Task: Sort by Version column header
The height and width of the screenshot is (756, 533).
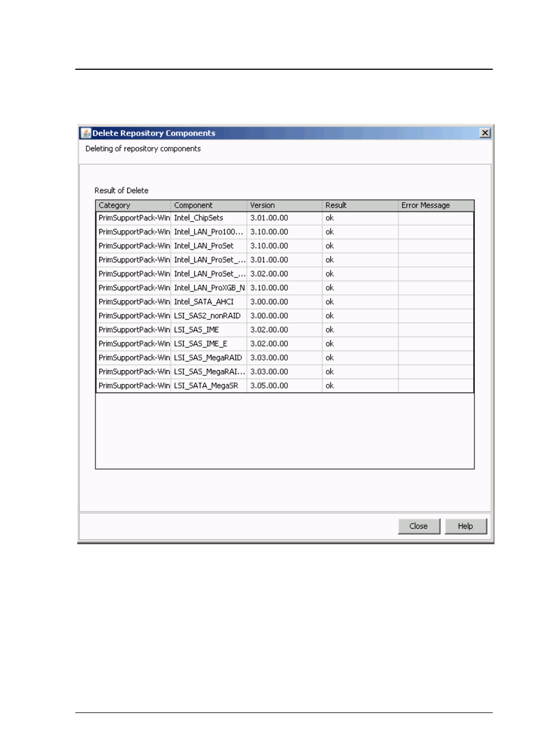Action: (x=285, y=205)
